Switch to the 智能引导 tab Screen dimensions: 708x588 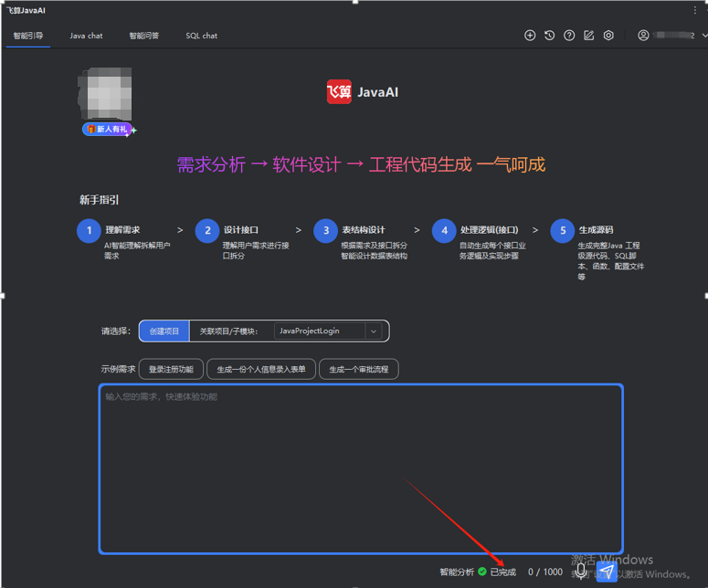(28, 36)
